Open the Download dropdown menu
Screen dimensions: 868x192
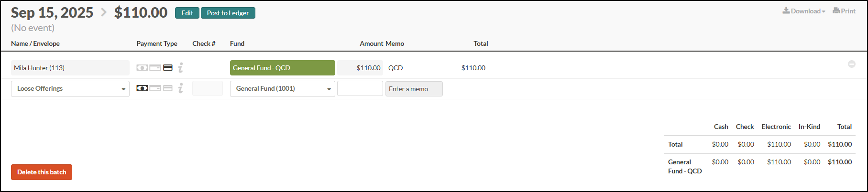click(804, 11)
